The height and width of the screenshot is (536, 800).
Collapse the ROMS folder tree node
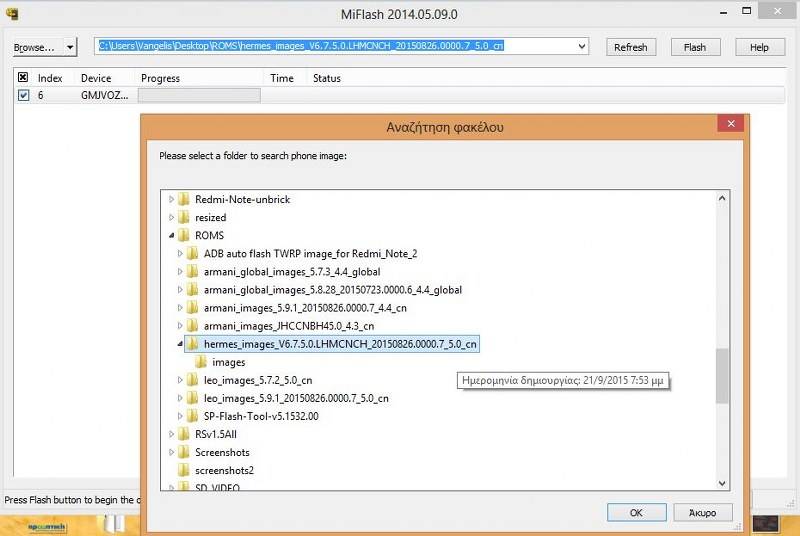click(x=171, y=236)
